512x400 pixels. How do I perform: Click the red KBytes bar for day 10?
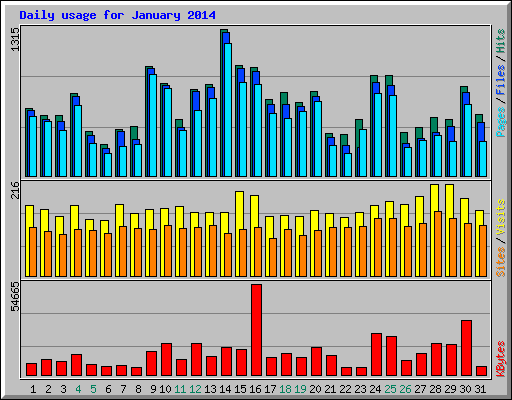tap(166, 359)
